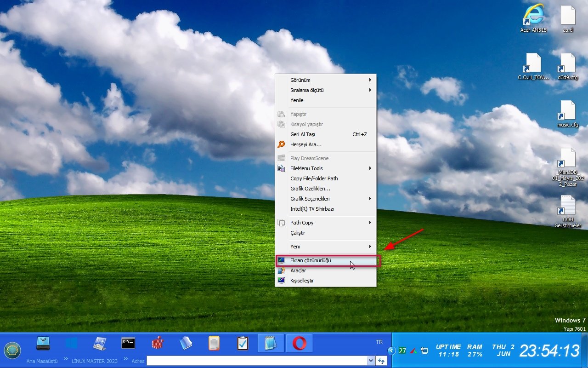
Task: Open the blue book taskbar icon
Action: [x=186, y=343]
